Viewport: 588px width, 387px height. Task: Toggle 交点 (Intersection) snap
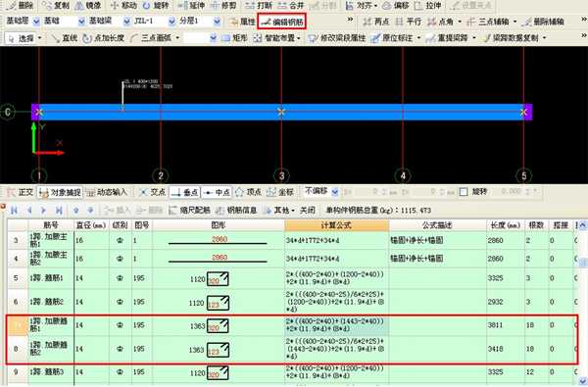[152, 192]
